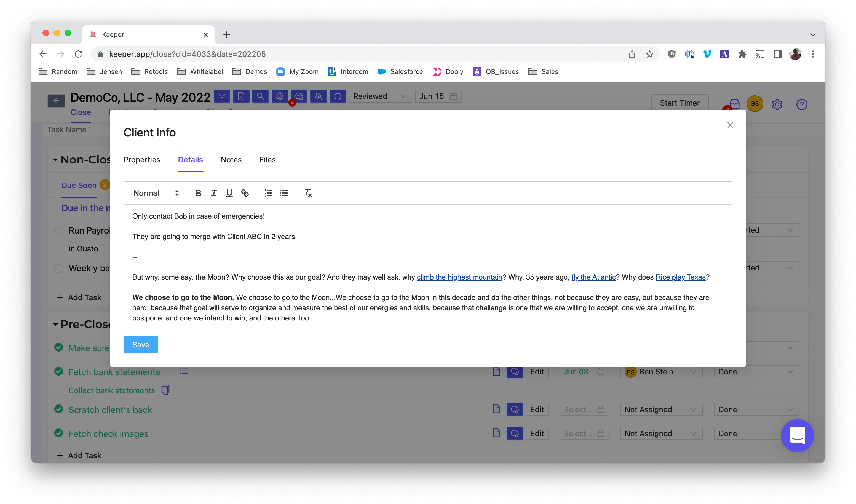Screen dimensions: 856x504
Task: Start the timer
Action: coord(679,103)
